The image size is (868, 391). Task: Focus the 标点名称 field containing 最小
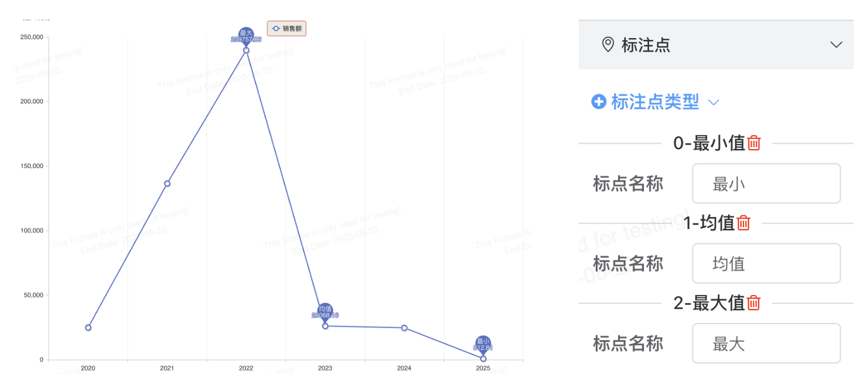pos(766,184)
